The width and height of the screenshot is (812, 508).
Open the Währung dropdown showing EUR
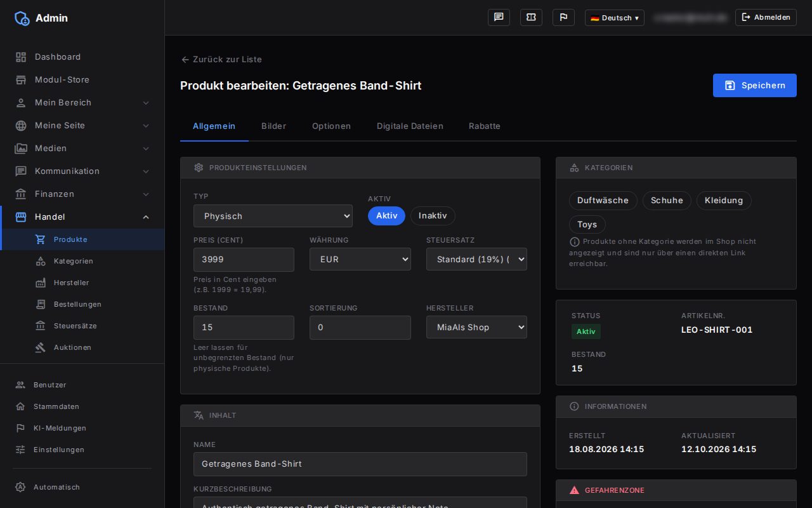[x=360, y=259]
